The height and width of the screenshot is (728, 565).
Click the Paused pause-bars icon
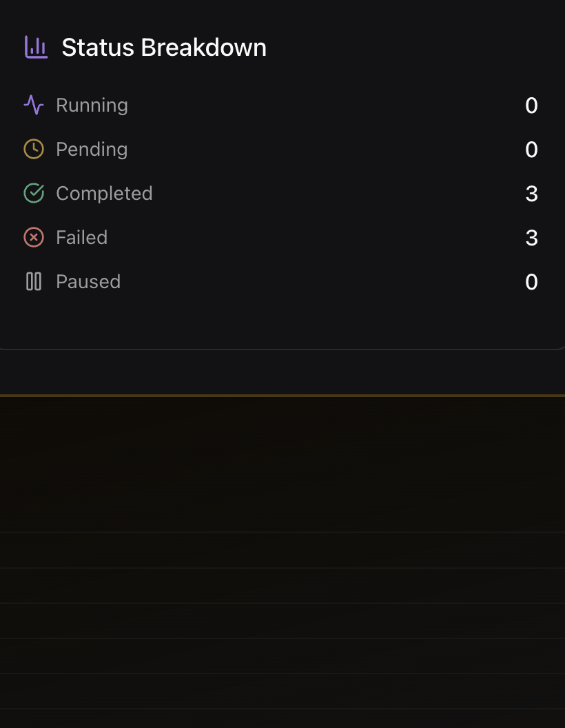[34, 281]
